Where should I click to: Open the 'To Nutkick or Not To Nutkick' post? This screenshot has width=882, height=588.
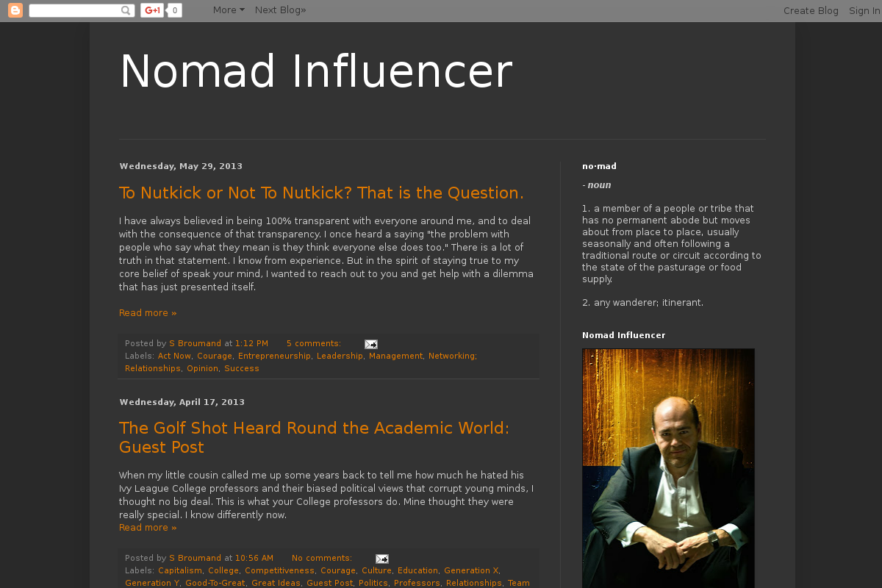[x=321, y=193]
